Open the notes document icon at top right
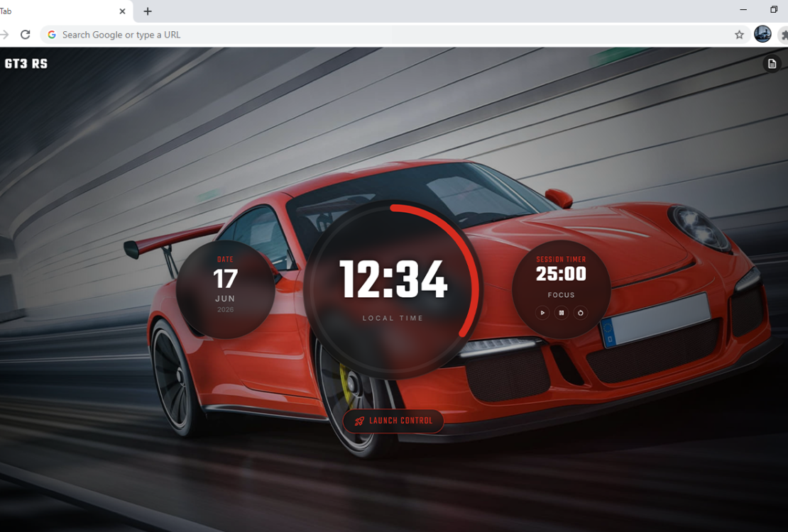Image resolution: width=788 pixels, height=532 pixels. pyautogui.click(x=772, y=64)
